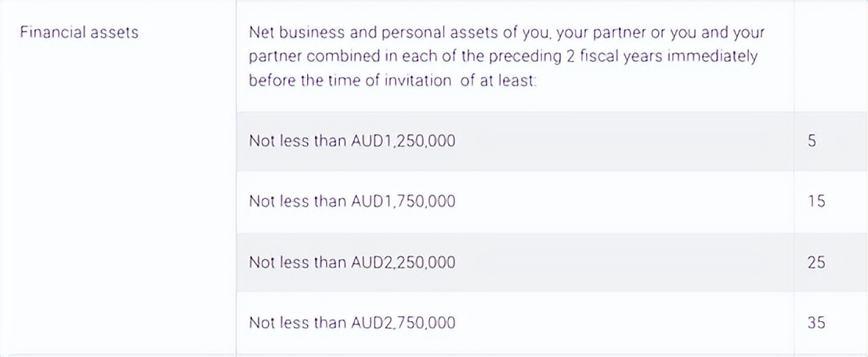
Task: Click the points value 15
Action: click(x=816, y=201)
